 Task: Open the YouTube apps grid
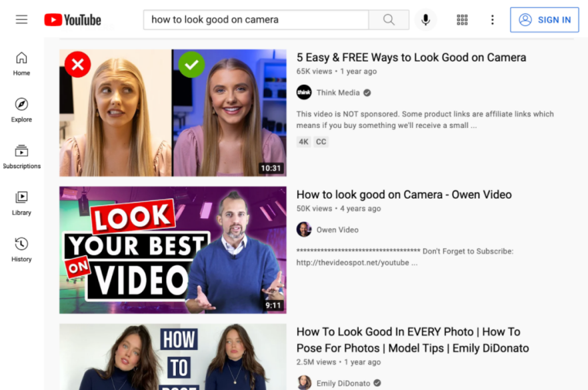click(461, 19)
